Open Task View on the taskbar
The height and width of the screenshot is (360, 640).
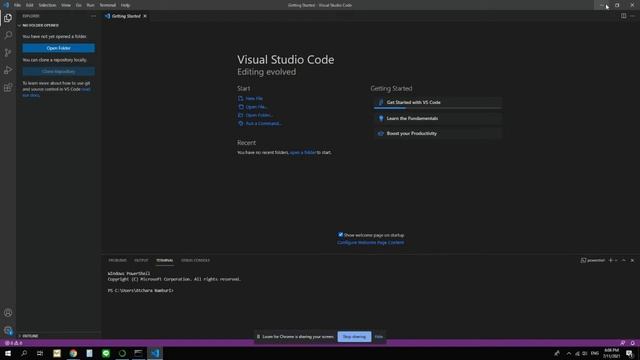pos(40,353)
